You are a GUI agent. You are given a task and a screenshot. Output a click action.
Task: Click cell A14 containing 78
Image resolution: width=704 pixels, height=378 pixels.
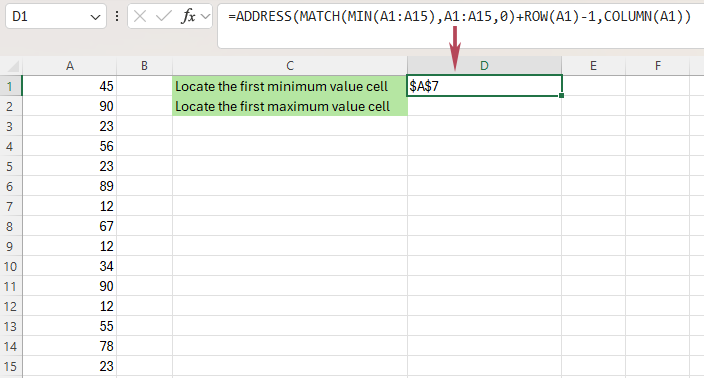coord(70,346)
